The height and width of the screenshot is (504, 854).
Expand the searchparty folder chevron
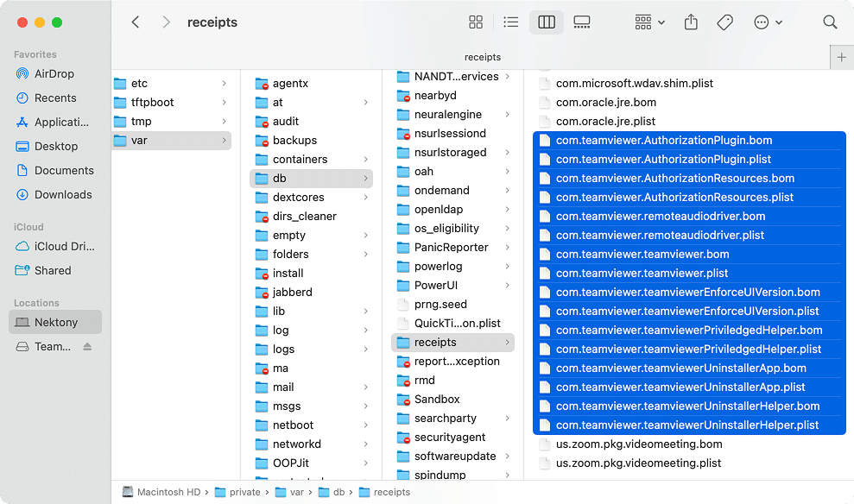coord(508,418)
